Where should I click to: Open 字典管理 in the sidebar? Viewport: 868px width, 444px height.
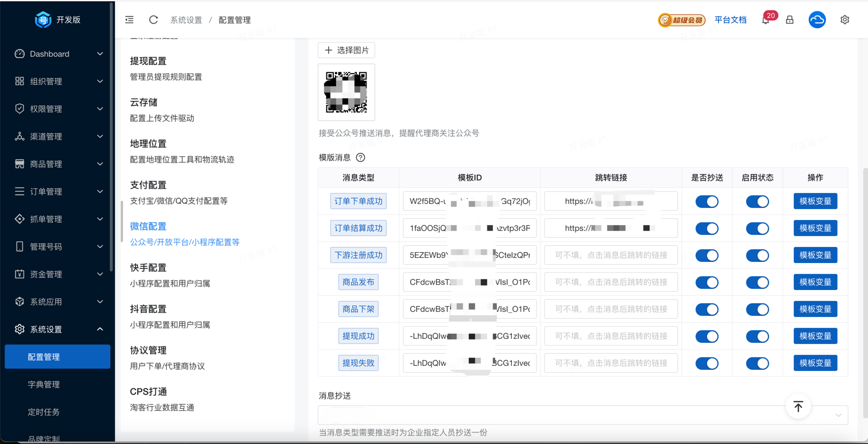(x=44, y=384)
